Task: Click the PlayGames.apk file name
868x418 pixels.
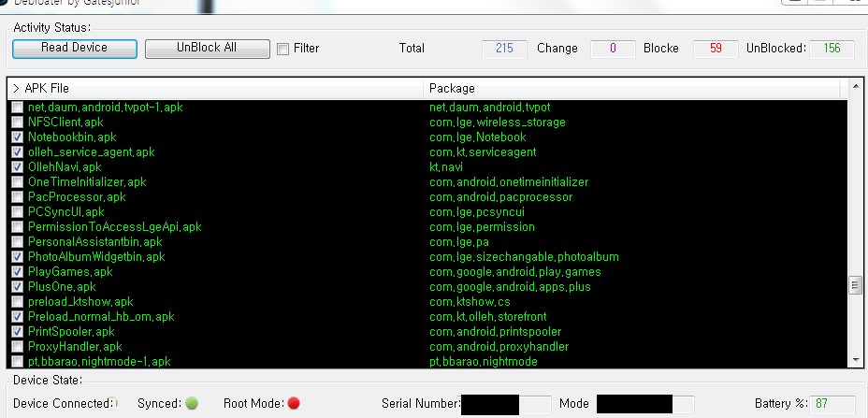Action: tap(70, 271)
